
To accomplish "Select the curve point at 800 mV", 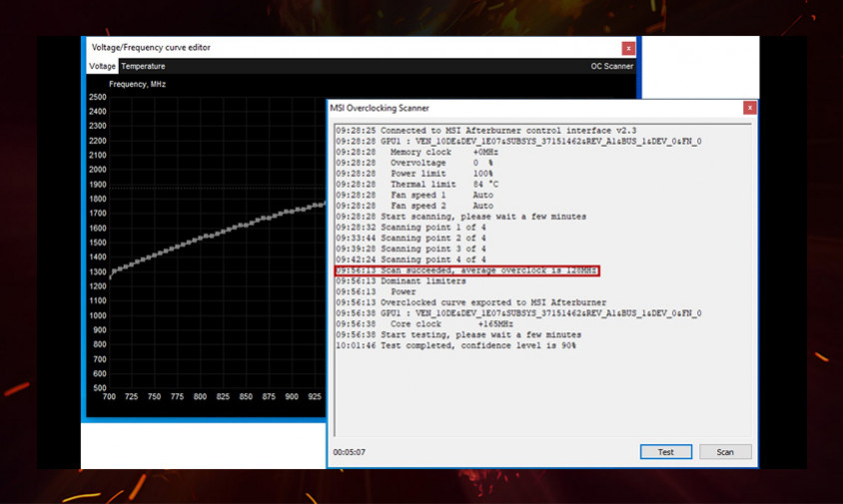I will click(200, 239).
